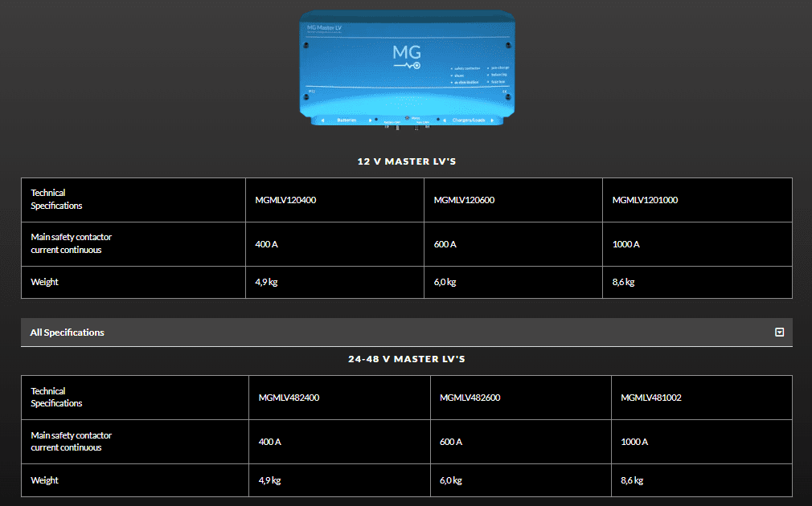Select the MGMLV120400 model cell
The height and width of the screenshot is (506, 812).
coord(285,200)
